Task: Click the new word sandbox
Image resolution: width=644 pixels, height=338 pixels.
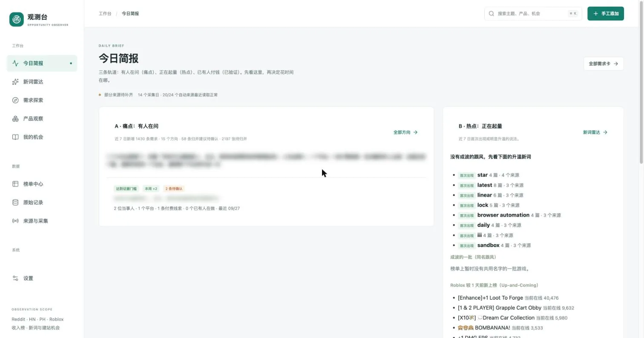Action: pyautogui.click(x=488, y=245)
